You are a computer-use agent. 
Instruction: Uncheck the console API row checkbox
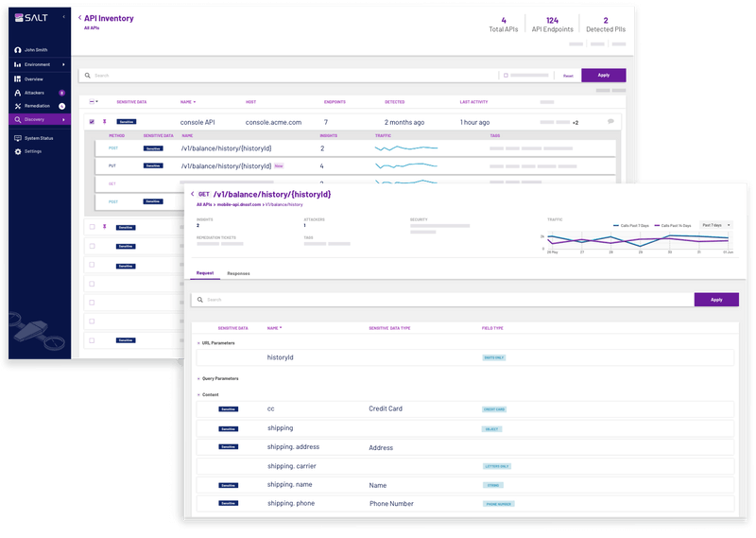pyautogui.click(x=91, y=122)
